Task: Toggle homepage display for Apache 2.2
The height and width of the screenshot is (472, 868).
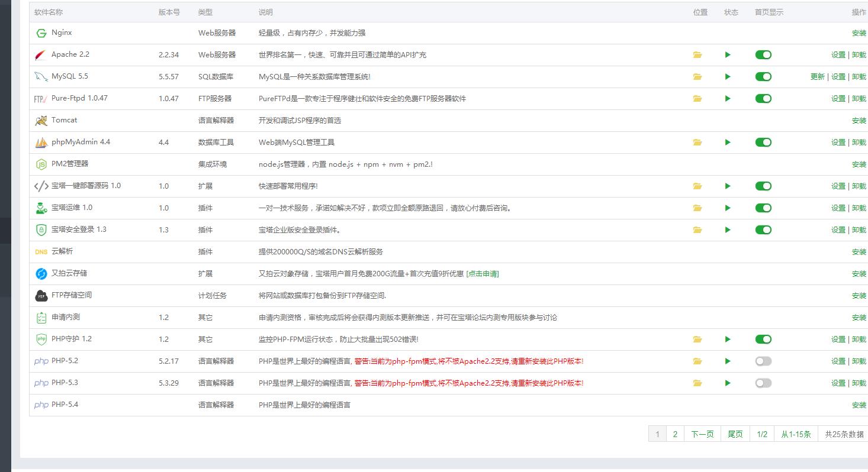Action: click(x=763, y=55)
